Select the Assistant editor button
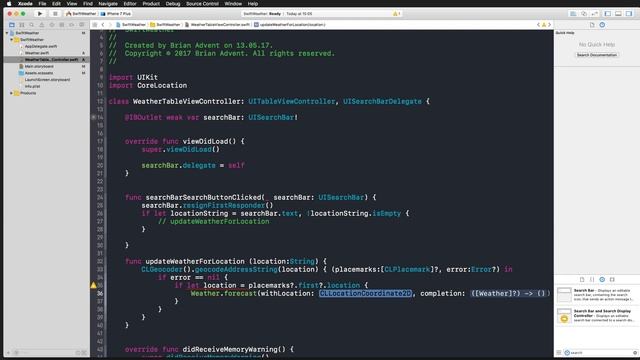The image size is (640, 360). [x=584, y=14]
